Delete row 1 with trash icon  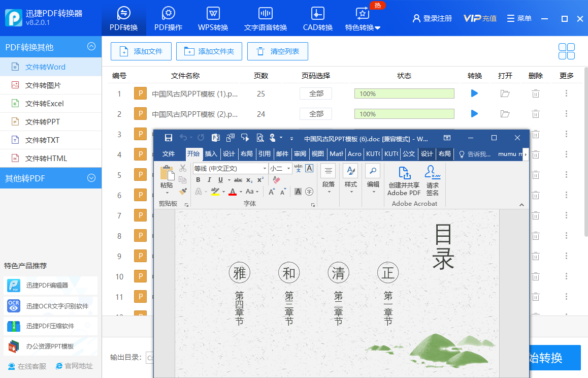(x=536, y=93)
